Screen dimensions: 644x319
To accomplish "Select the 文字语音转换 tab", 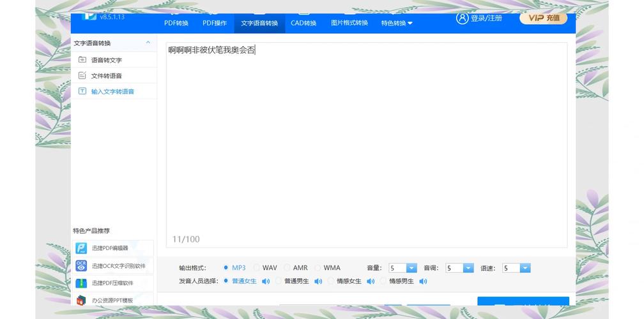I will (x=259, y=24).
